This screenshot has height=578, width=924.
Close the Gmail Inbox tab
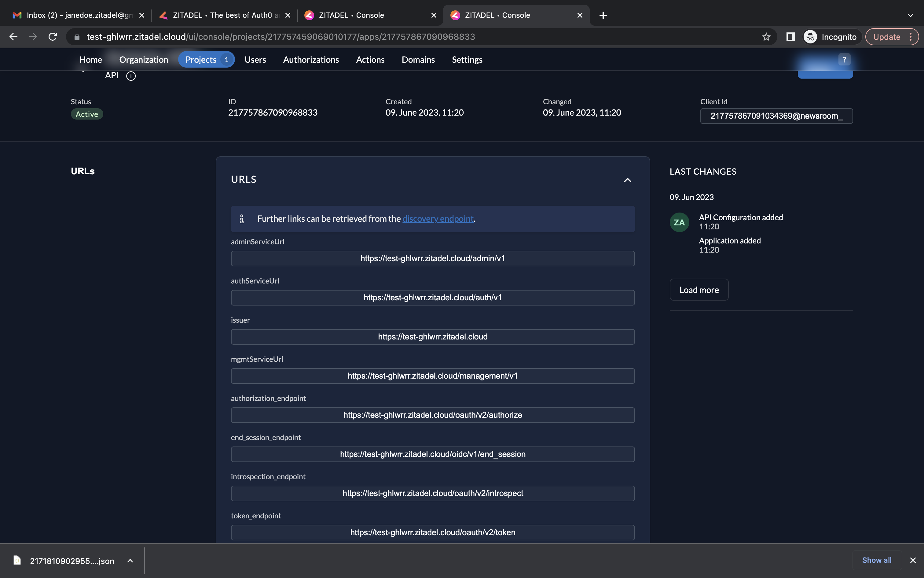[x=142, y=15]
